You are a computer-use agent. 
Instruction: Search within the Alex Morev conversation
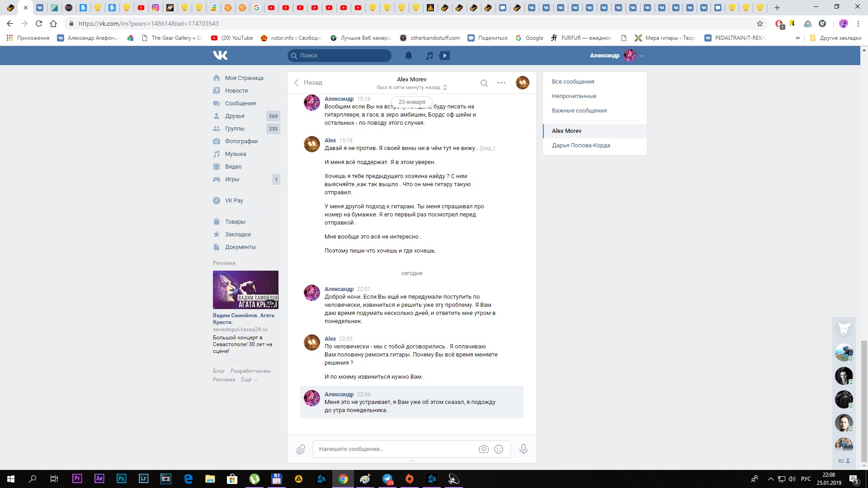tap(484, 83)
